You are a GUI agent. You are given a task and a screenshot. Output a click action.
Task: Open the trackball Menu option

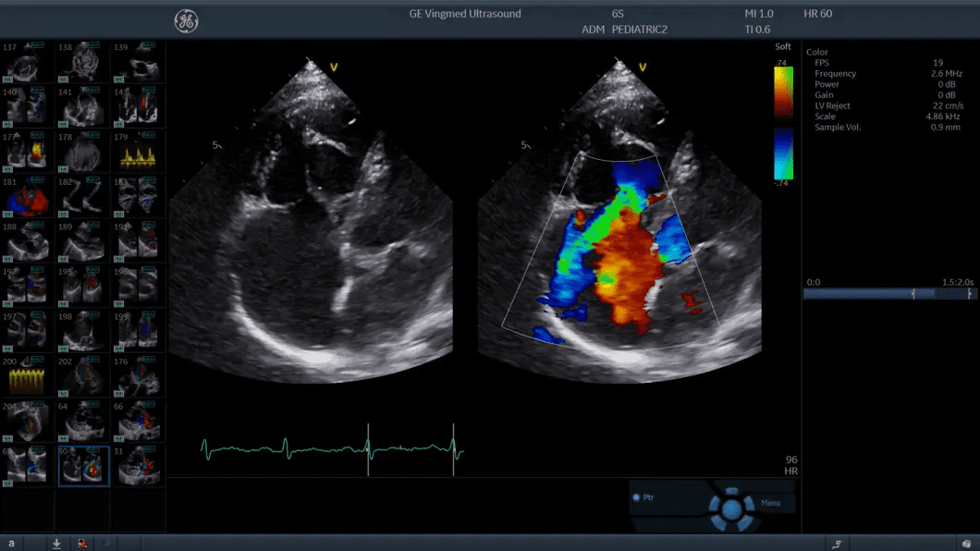770,503
